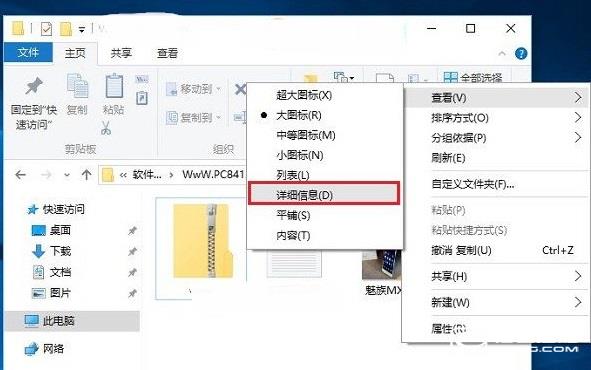Open the Desktop item in Quick access

[x=51, y=230]
